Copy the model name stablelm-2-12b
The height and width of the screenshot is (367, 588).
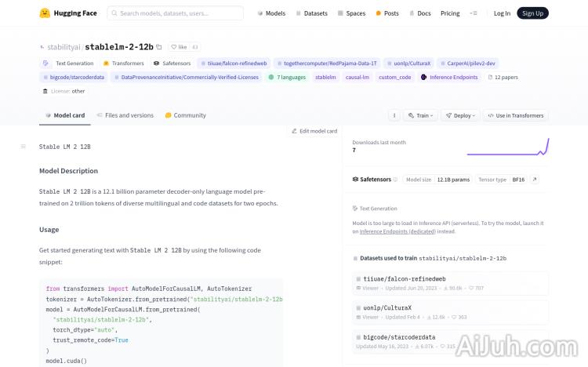click(159, 47)
